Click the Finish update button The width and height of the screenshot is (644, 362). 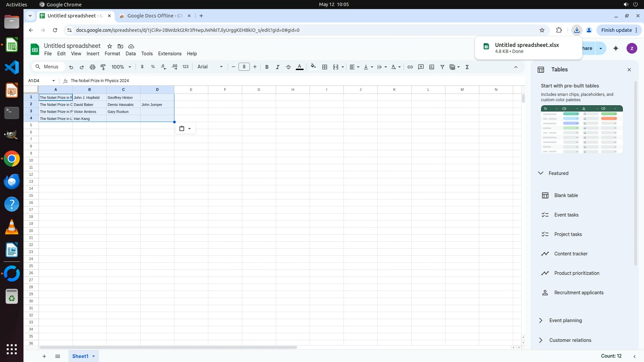click(x=616, y=30)
